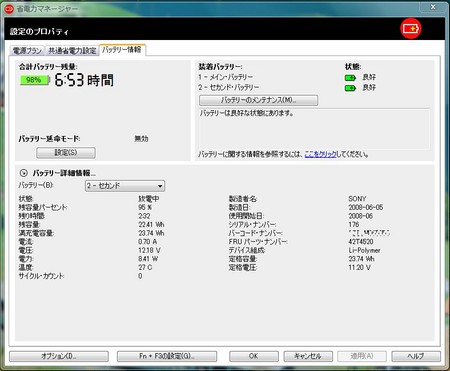Click the red battery icon in header
450x371 pixels.
point(411,29)
